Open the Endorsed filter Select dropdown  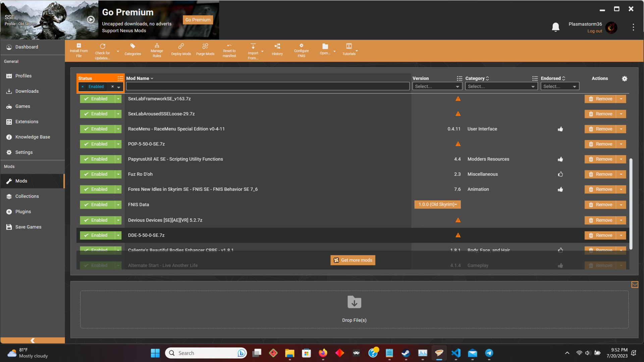pos(560,86)
